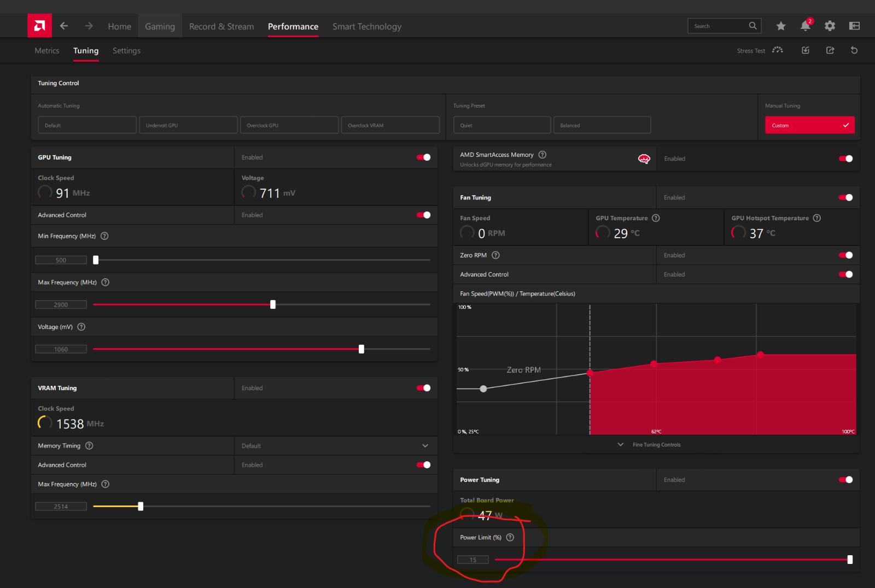The width and height of the screenshot is (875, 588).
Task: Toggle GPU Advanced Control switch
Action: point(424,215)
